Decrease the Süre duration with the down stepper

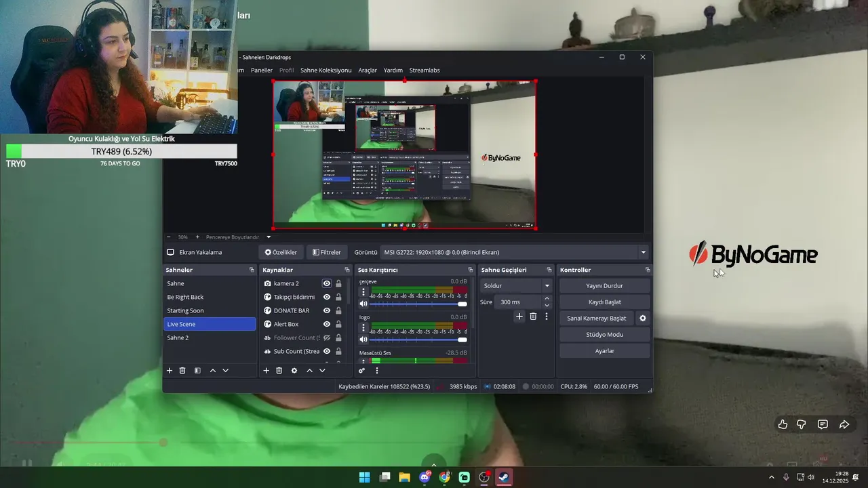[x=547, y=306]
